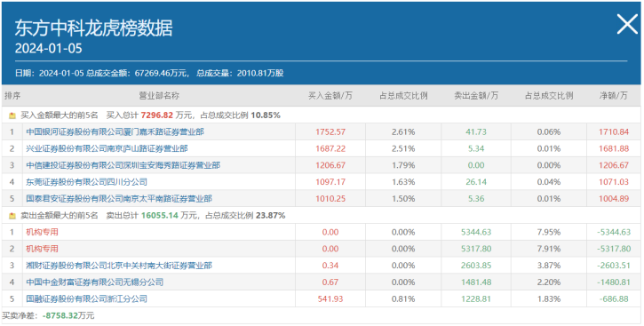Select buy amount 1097.17
Viewport: 644px width, 326px height.
pos(330,182)
